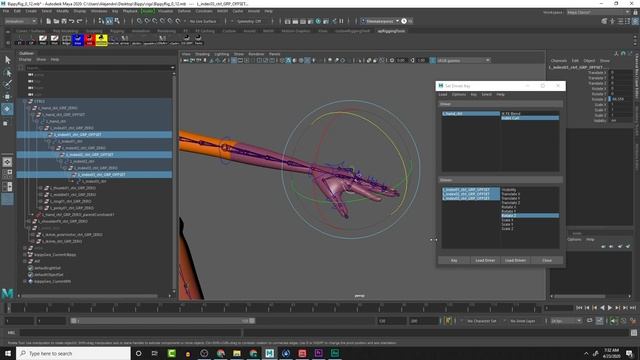Click the Cortana circle on taskbar
The height and width of the screenshot is (360, 640).
tap(138, 353)
